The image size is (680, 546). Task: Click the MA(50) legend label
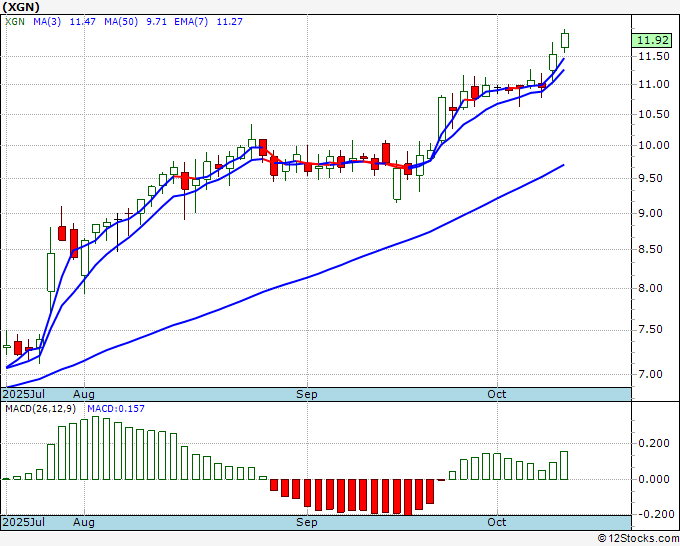[121, 21]
